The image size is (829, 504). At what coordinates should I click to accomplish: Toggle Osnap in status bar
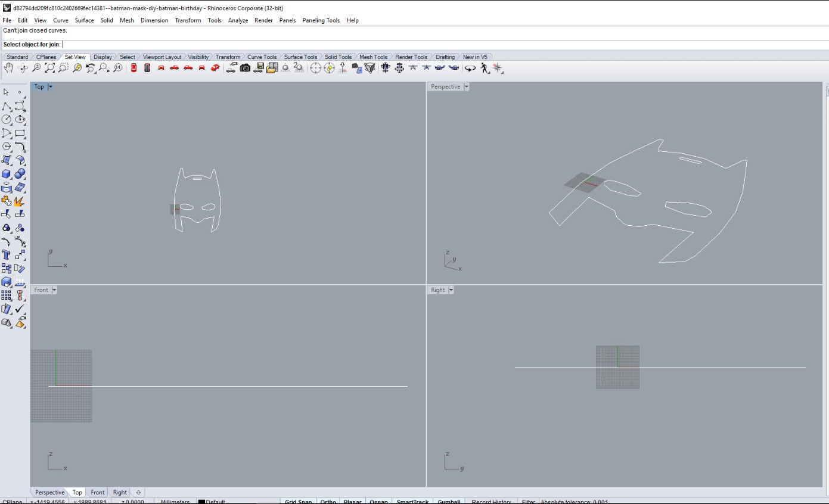click(378, 501)
